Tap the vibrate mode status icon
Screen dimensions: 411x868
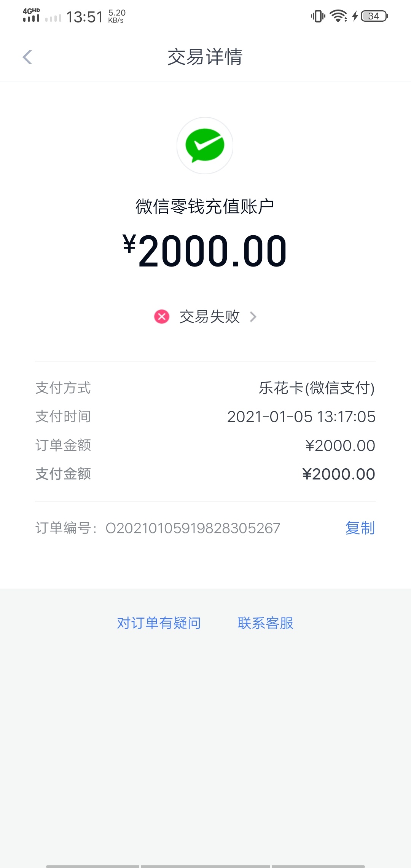[x=318, y=16]
